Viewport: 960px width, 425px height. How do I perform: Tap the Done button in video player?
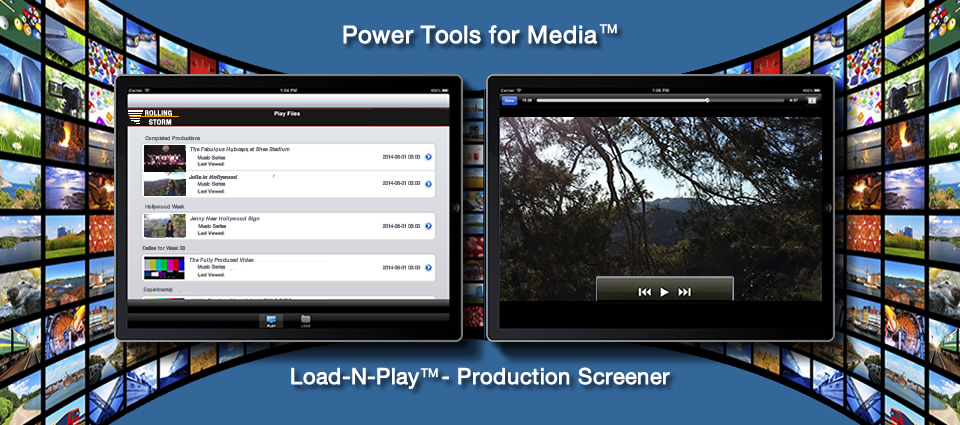pos(509,100)
